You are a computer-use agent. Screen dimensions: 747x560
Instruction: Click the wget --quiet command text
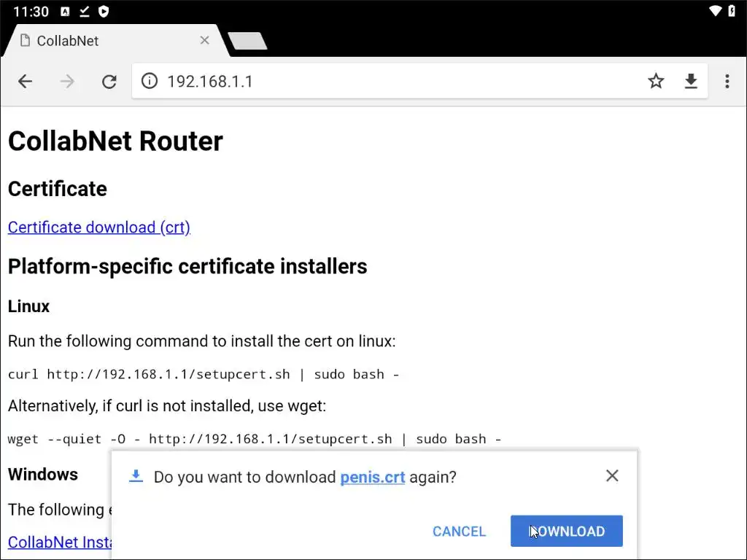[255, 438]
